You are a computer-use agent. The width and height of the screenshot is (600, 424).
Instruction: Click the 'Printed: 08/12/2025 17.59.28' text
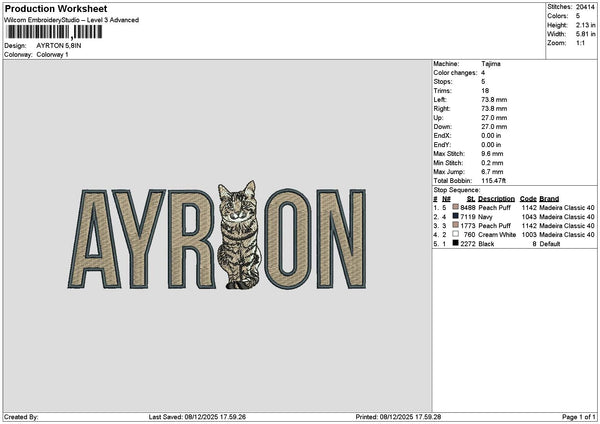tap(398, 417)
